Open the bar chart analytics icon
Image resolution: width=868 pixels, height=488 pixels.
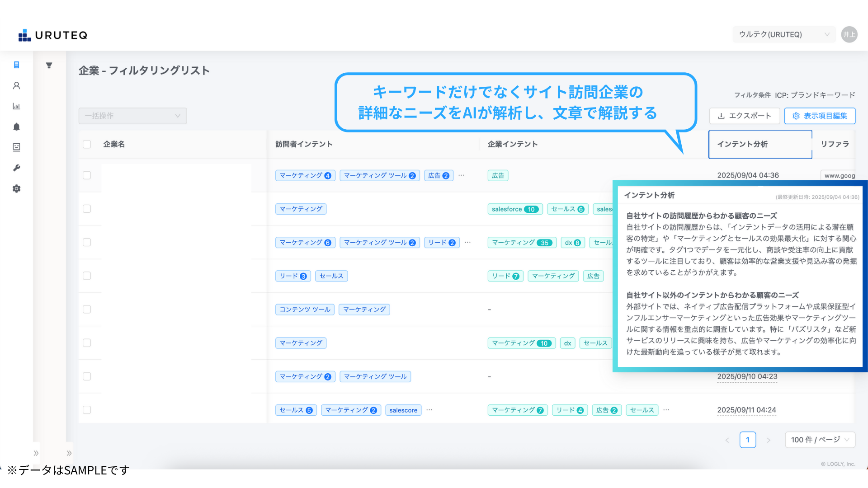click(x=17, y=106)
